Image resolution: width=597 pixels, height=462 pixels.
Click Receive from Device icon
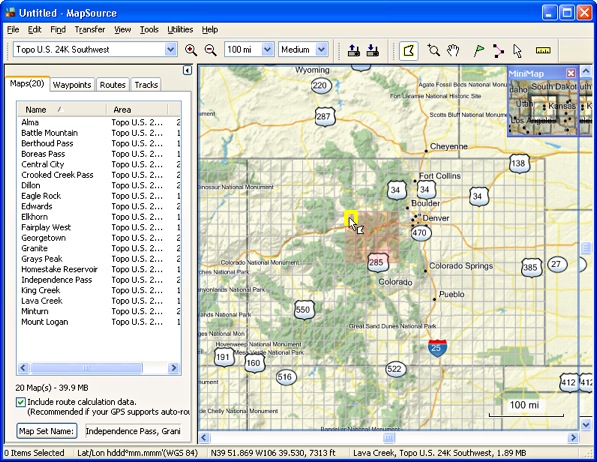click(x=372, y=50)
